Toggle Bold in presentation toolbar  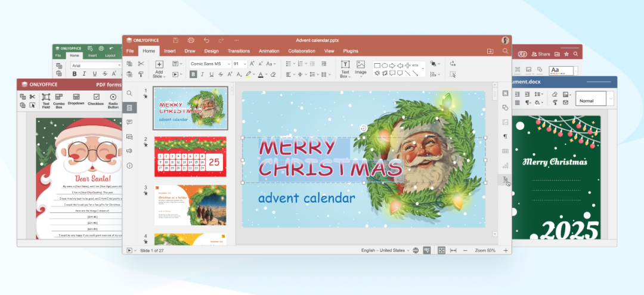[193, 74]
